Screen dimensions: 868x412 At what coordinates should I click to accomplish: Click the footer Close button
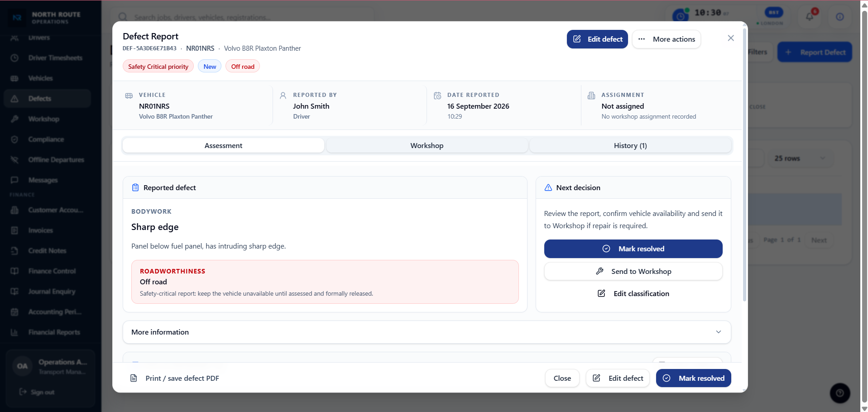tap(562, 378)
